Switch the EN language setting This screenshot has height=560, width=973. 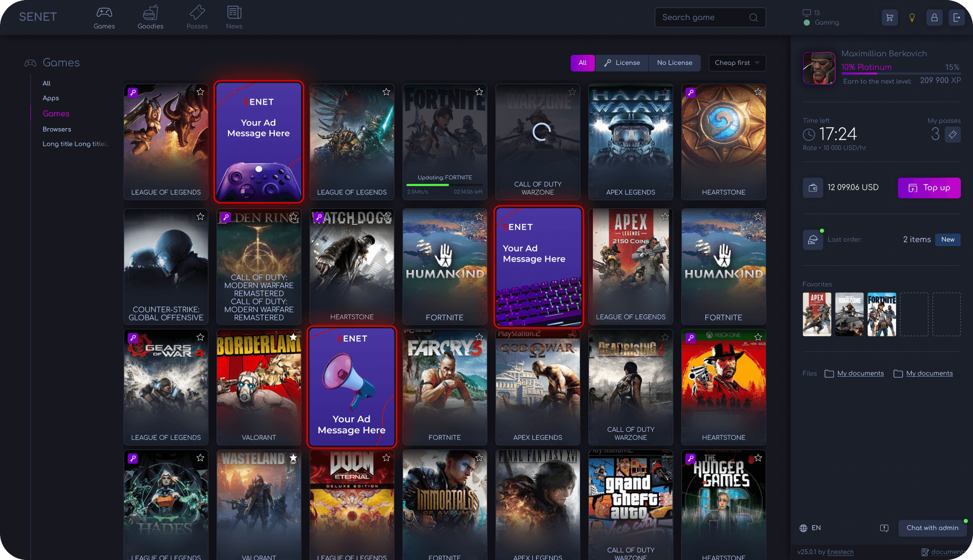pyautogui.click(x=816, y=528)
